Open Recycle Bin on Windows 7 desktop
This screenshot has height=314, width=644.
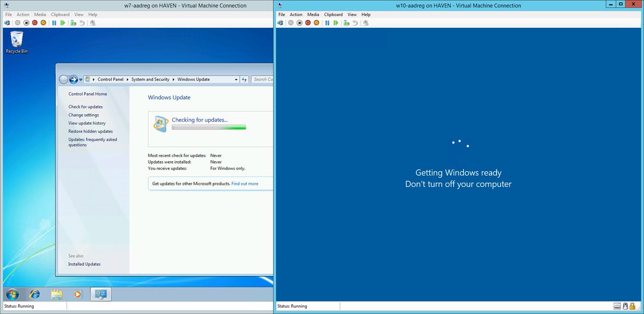point(17,42)
